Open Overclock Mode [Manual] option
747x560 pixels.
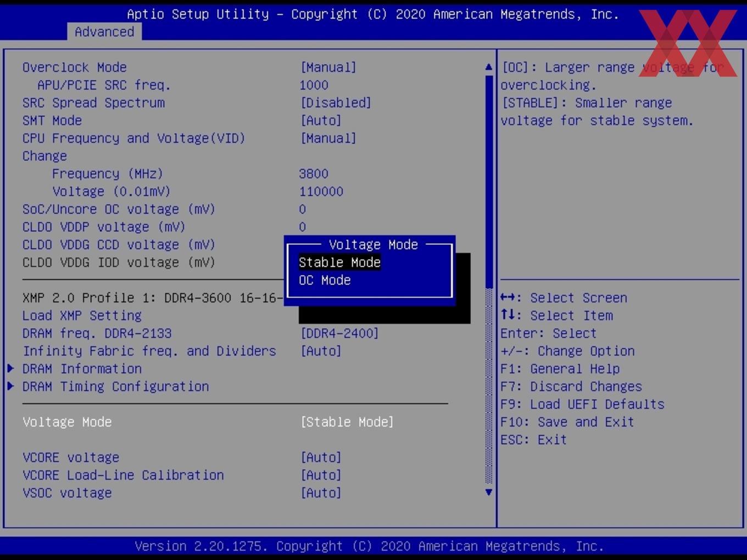(328, 67)
